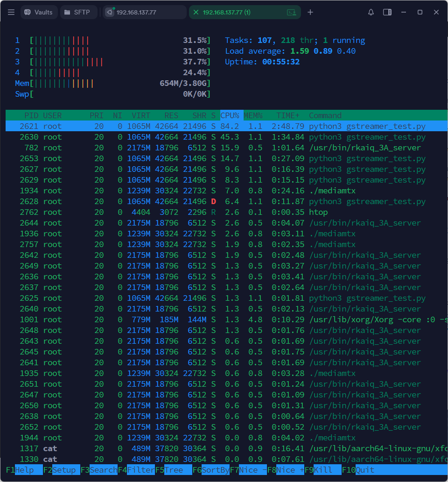The image size is (448, 482).
Task: Click the terminal icon in active tab
Action: click(x=292, y=12)
